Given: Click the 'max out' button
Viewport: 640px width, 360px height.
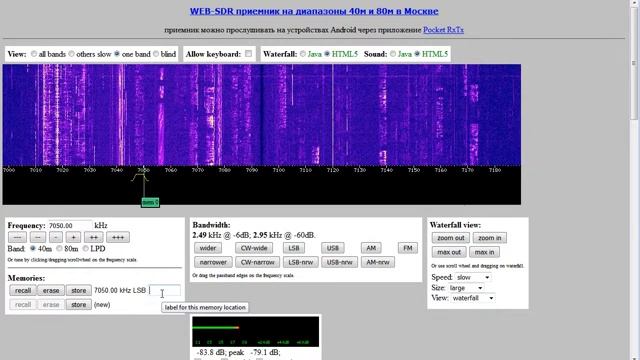Looking at the screenshot, I should tap(449, 252).
